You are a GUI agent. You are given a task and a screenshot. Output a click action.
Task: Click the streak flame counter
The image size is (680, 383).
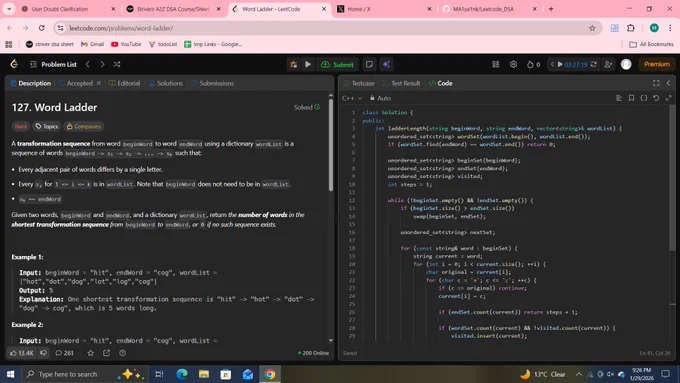coord(533,64)
